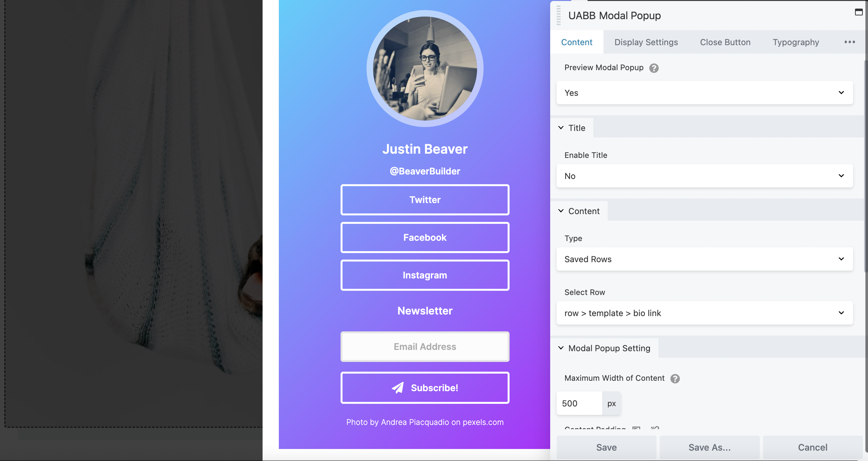Click the paper plane icon on Subscribe button
This screenshot has height=461, width=868.
[x=398, y=388]
